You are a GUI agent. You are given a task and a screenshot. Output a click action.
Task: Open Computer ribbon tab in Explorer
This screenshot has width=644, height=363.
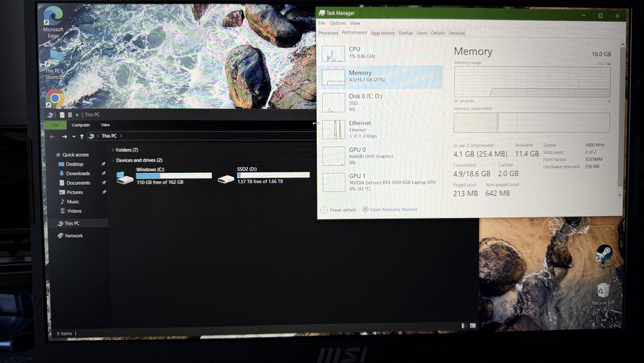point(81,125)
